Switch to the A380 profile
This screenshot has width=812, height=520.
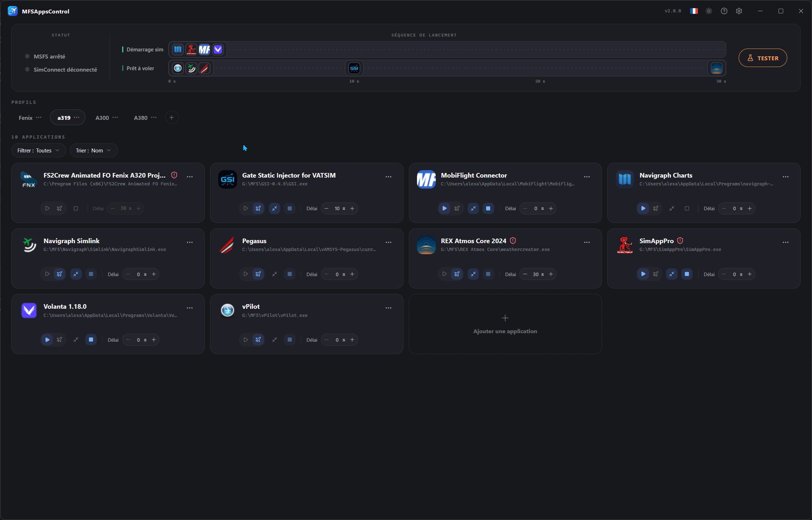point(141,118)
